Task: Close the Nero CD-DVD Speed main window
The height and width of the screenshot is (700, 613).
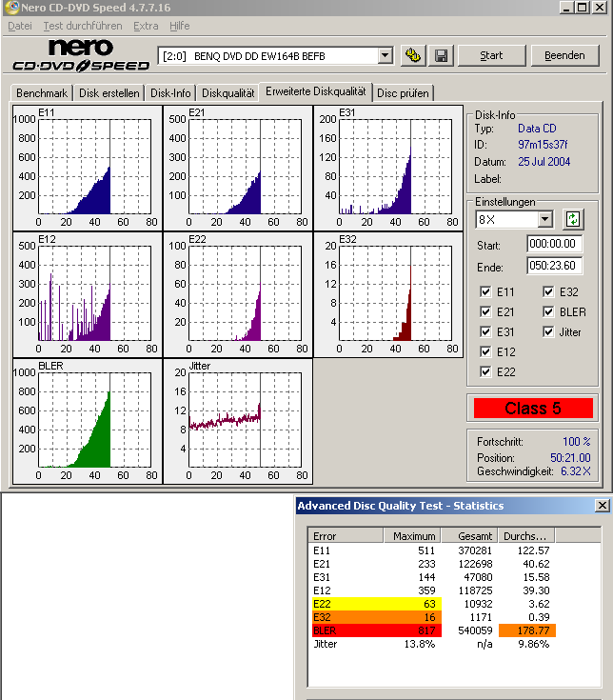Action: pyautogui.click(x=599, y=8)
